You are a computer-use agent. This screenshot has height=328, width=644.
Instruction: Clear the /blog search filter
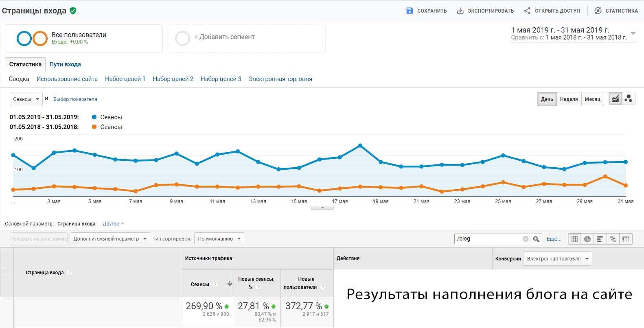pyautogui.click(x=525, y=239)
